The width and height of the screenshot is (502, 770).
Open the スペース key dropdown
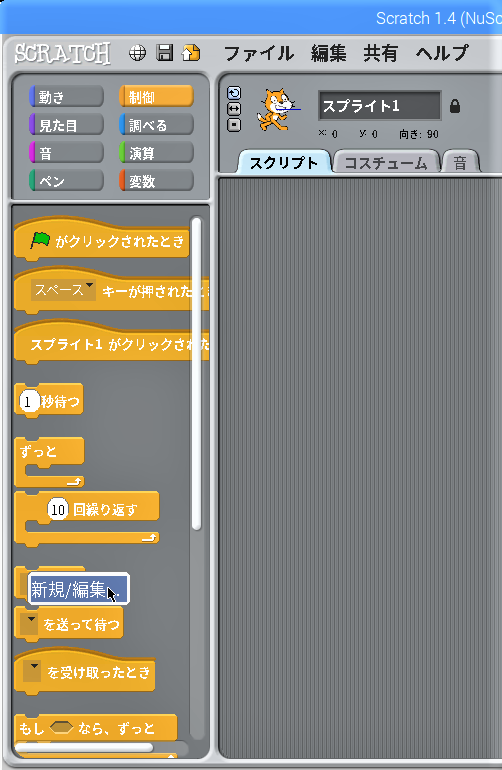pyautogui.click(x=63, y=290)
